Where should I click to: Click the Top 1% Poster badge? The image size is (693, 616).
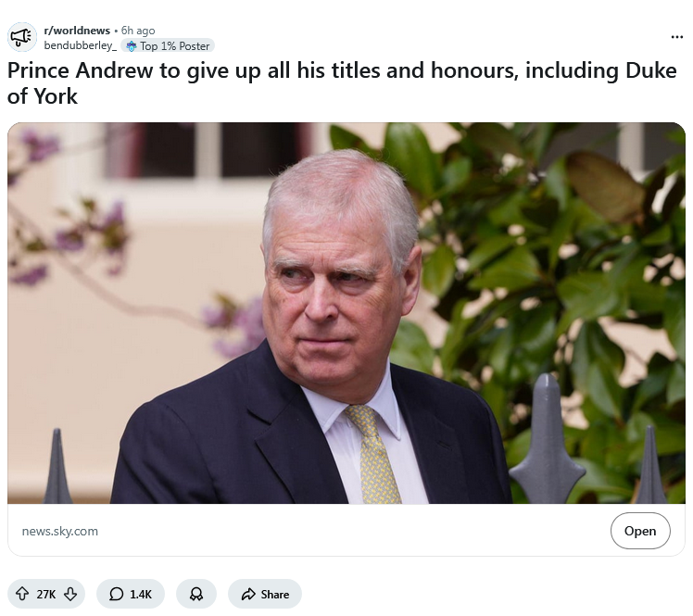(168, 45)
